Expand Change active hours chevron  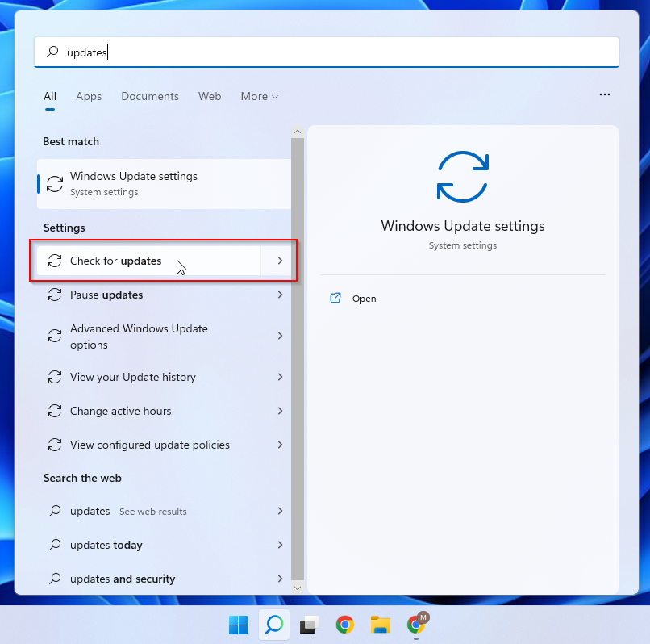[280, 411]
